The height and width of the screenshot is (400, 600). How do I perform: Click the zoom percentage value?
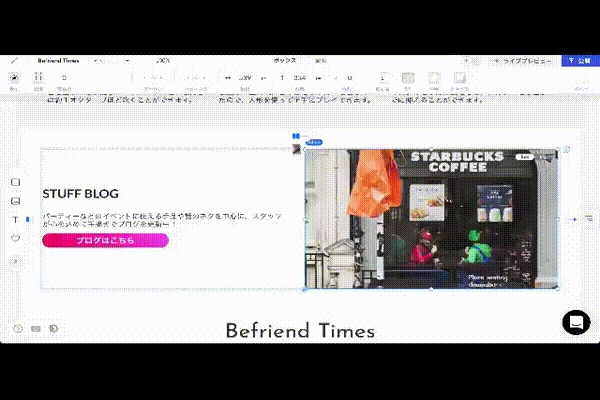coord(163,60)
